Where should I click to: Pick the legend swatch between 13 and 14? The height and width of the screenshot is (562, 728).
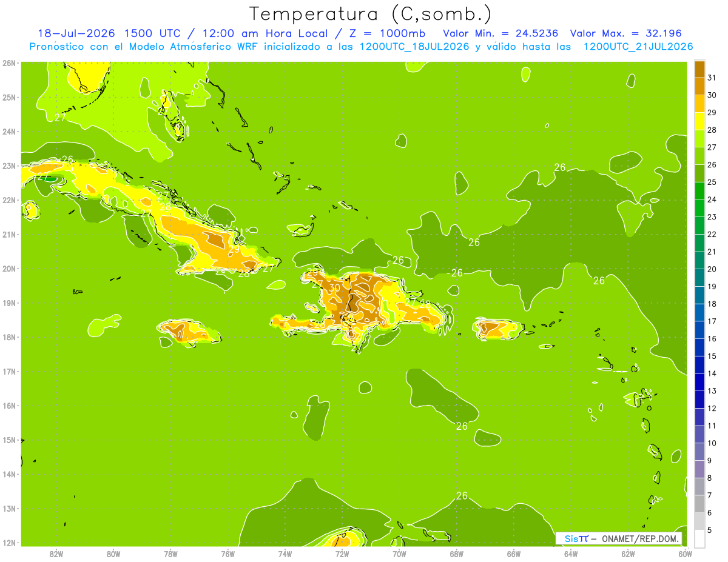[699, 382]
